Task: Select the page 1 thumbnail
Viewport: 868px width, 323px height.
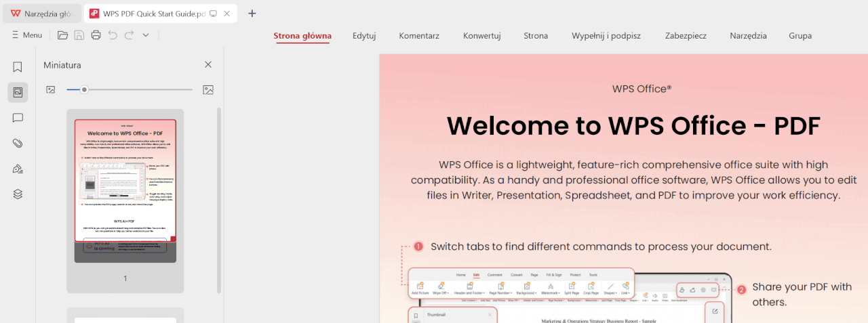Action: tap(125, 191)
